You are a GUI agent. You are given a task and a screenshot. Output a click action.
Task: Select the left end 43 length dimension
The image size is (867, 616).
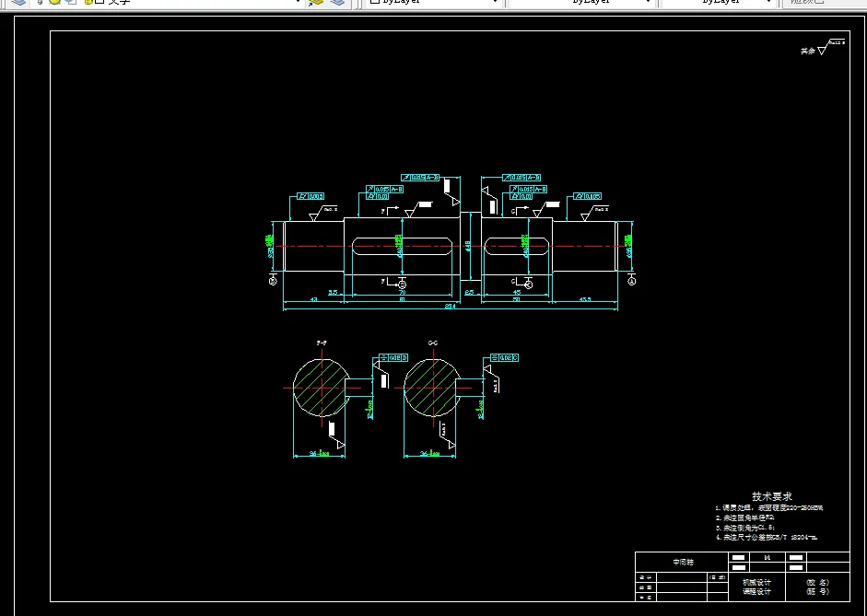[313, 299]
